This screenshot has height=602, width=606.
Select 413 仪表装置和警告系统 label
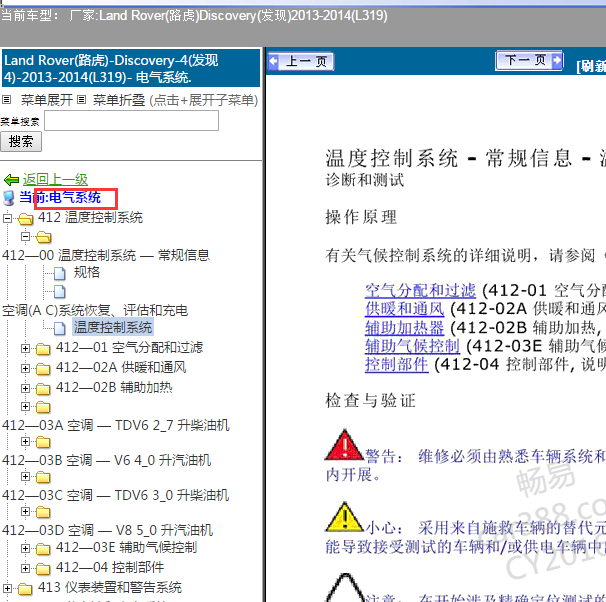click(110, 588)
